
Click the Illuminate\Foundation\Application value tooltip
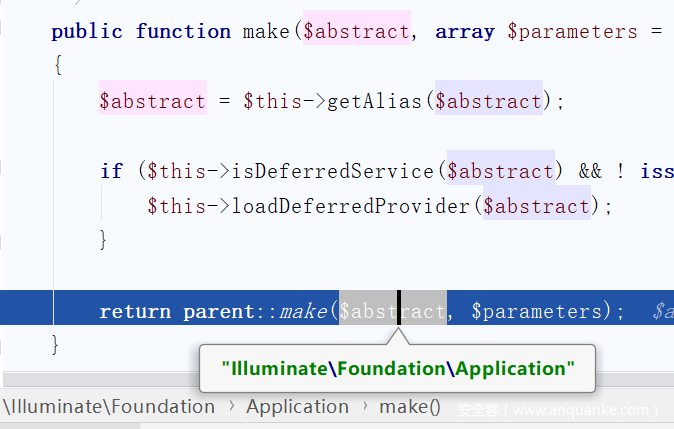[398, 369]
